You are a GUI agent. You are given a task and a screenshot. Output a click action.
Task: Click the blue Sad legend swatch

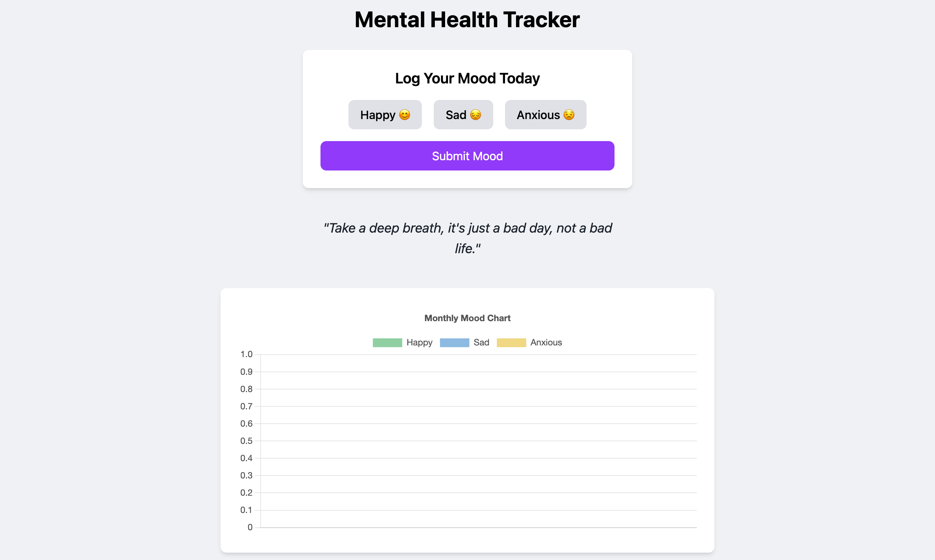click(x=454, y=342)
